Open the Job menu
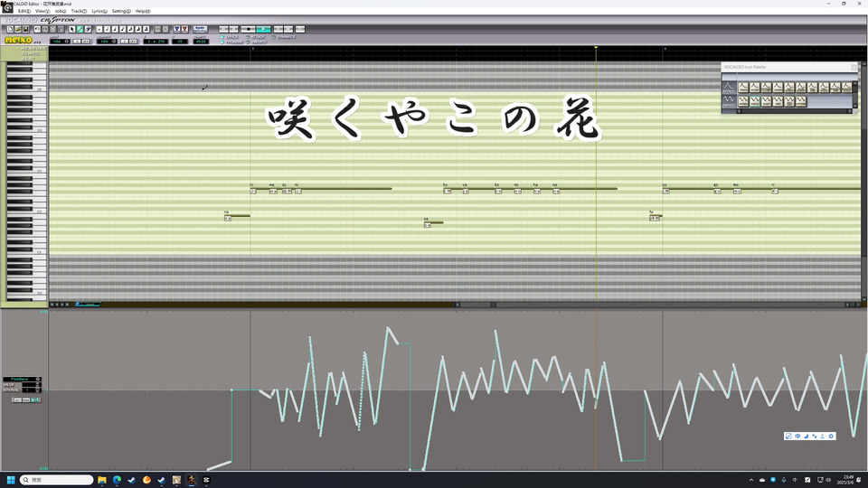This screenshot has width=868, height=488. tap(61, 11)
